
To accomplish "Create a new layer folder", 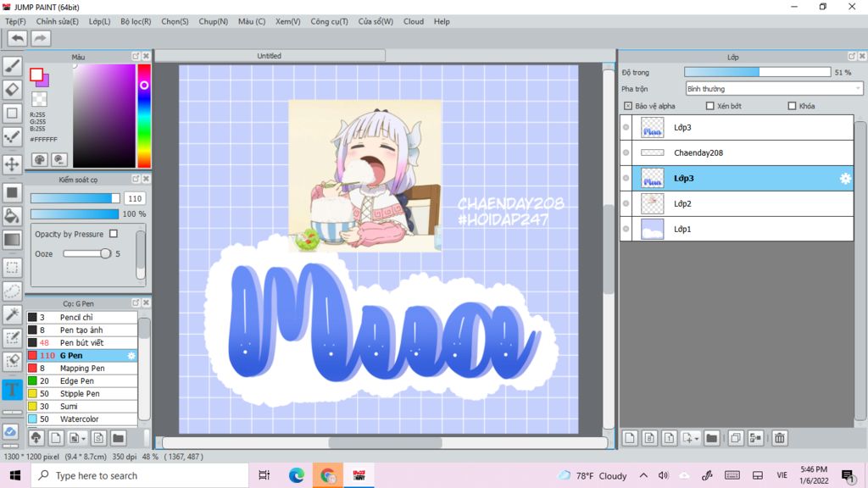I will [711, 438].
